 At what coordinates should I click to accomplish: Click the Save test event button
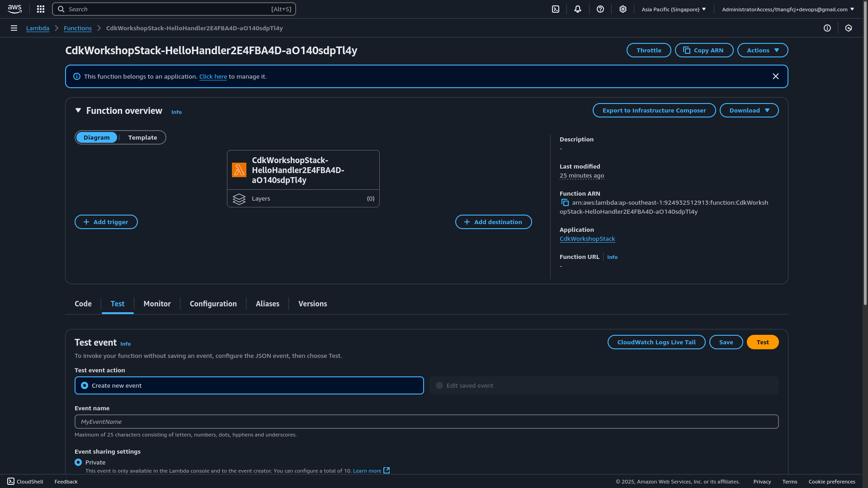(x=726, y=342)
